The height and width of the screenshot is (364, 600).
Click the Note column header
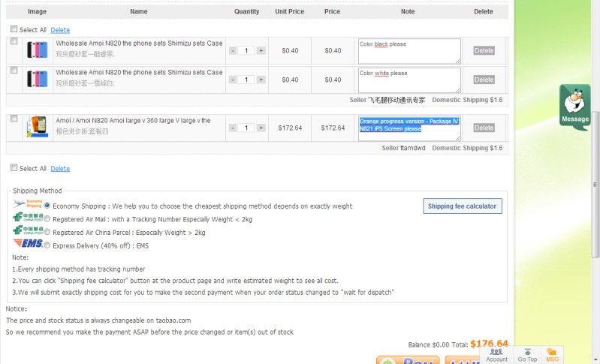click(x=408, y=11)
